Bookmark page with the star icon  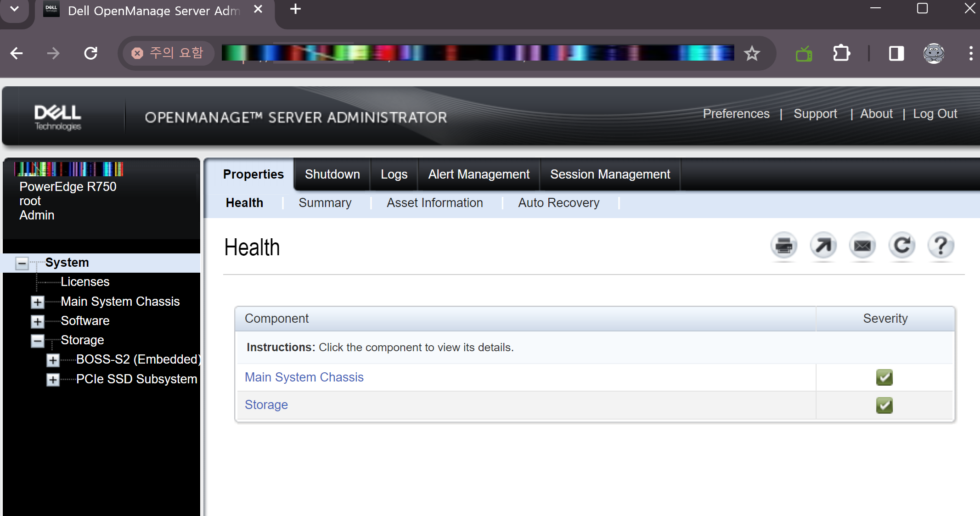tap(752, 53)
